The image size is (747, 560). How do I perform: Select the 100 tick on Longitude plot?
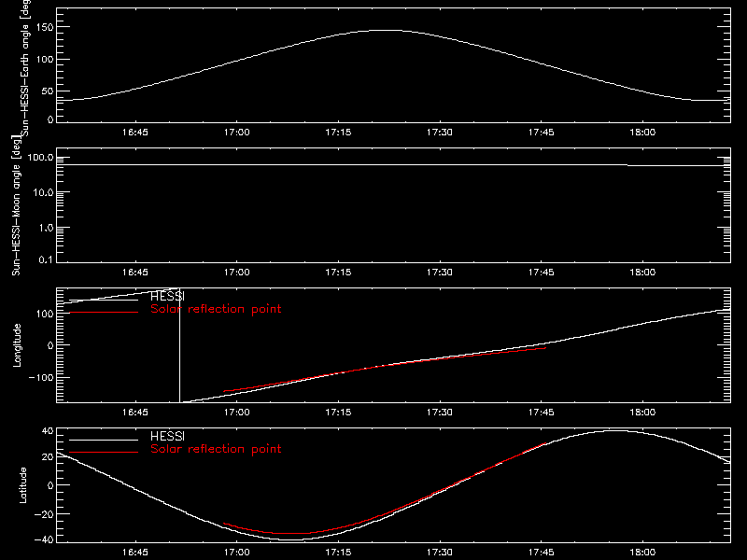(x=44, y=314)
